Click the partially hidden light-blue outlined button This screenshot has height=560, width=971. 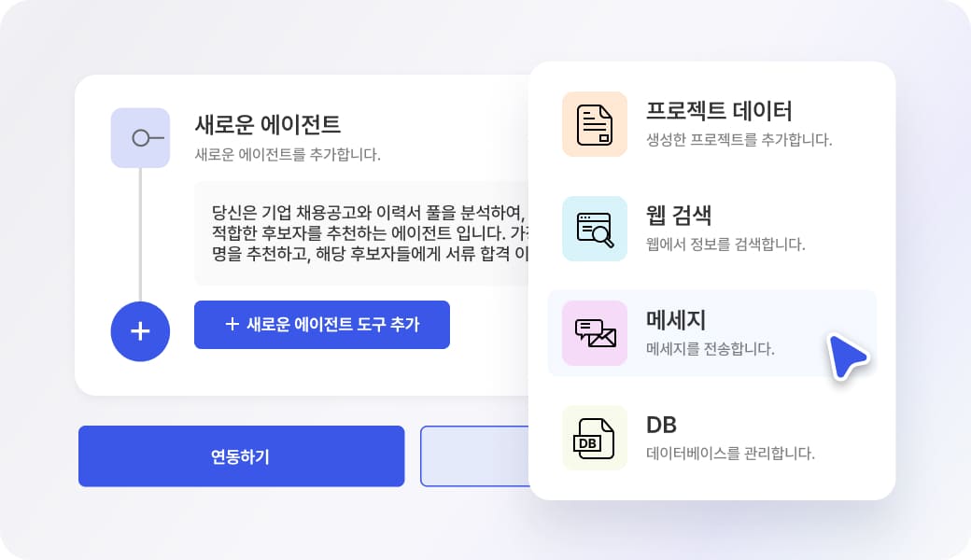(x=474, y=456)
